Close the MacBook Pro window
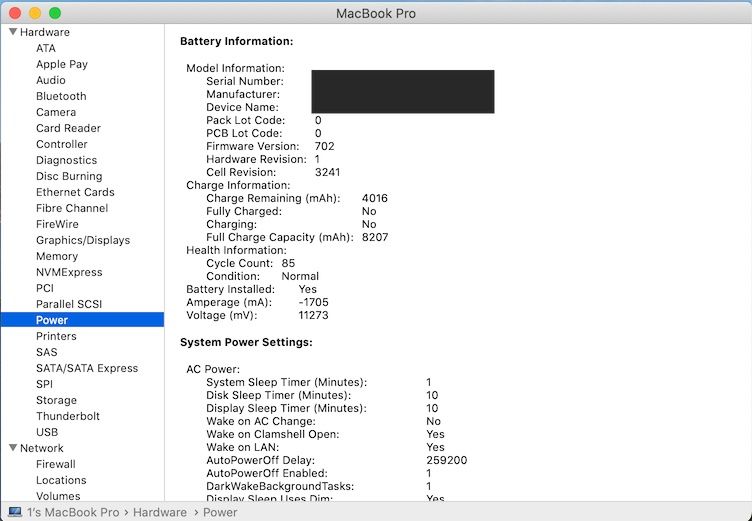Screen dimensions: 752x521 [x=15, y=13]
